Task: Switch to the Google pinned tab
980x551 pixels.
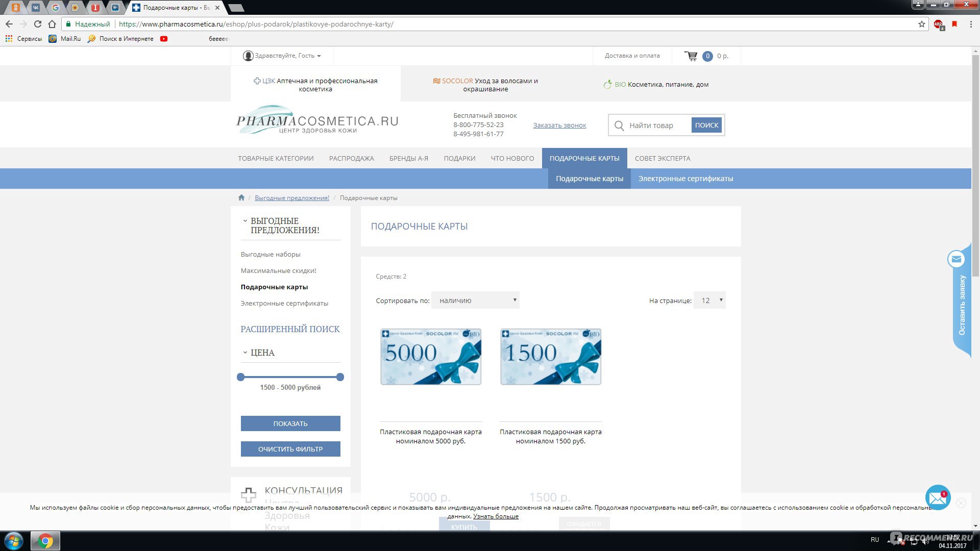Action: tap(56, 8)
